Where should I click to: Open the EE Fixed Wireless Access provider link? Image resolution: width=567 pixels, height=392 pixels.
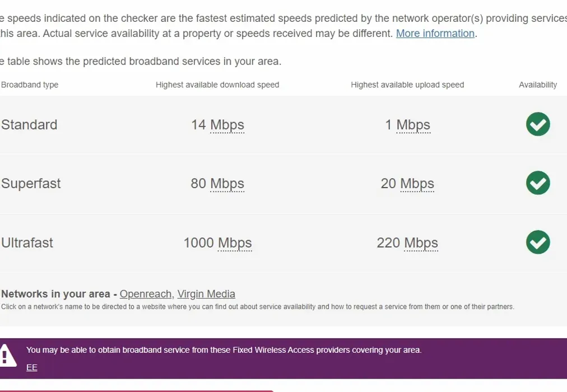[x=31, y=367]
